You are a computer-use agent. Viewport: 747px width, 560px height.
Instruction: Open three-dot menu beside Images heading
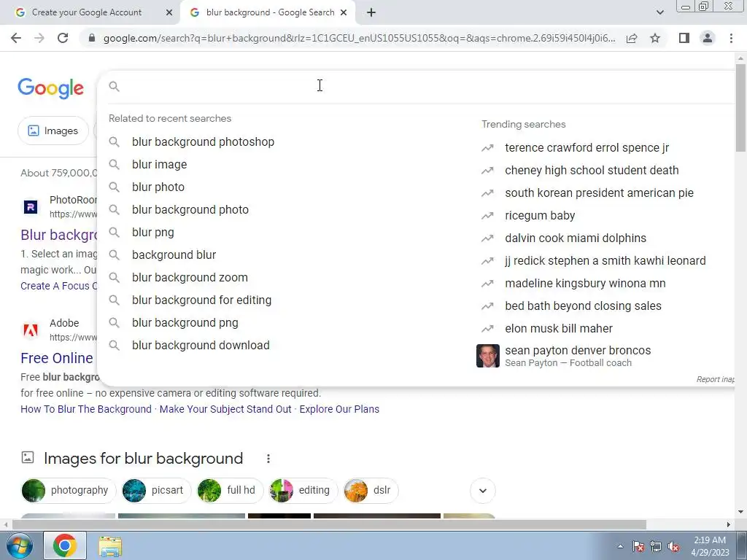pos(268,459)
